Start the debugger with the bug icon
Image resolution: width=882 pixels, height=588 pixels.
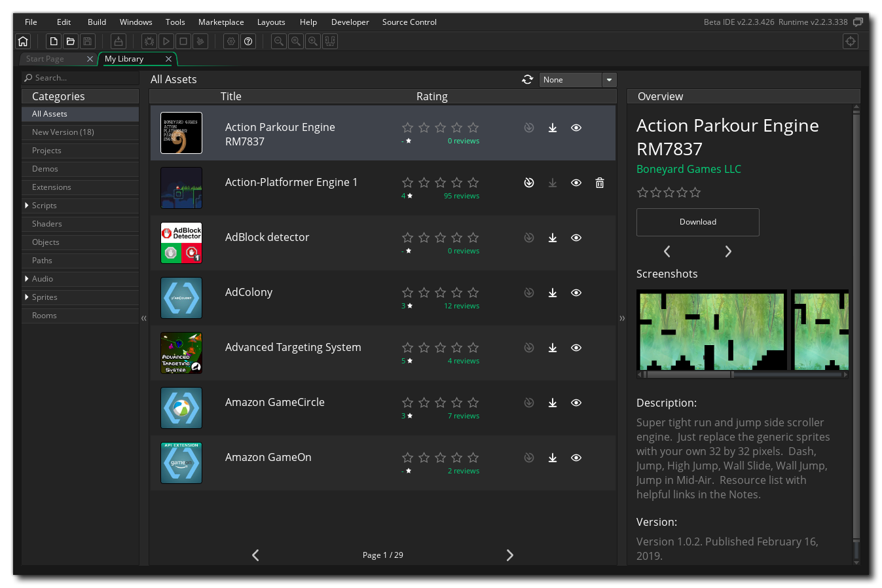(149, 41)
